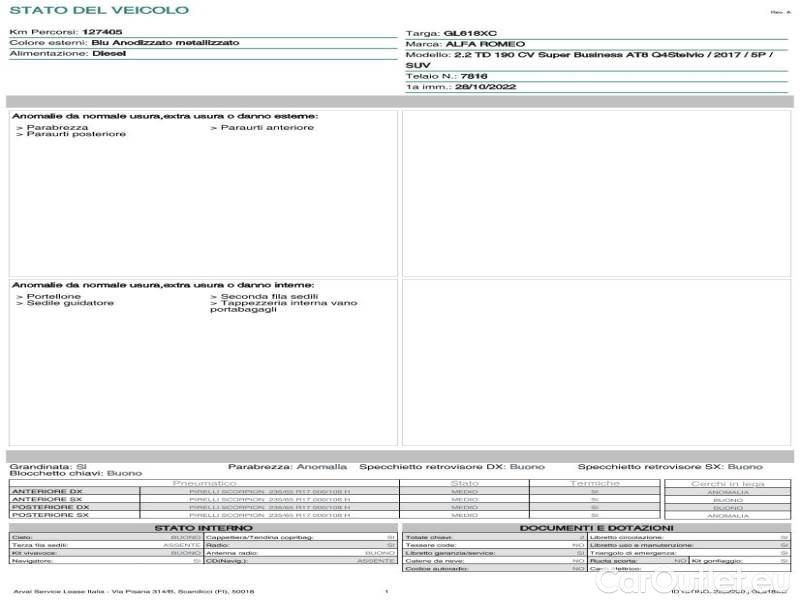
Task: Click the STATO DEL VEICOLO heading
Action: click(x=99, y=10)
